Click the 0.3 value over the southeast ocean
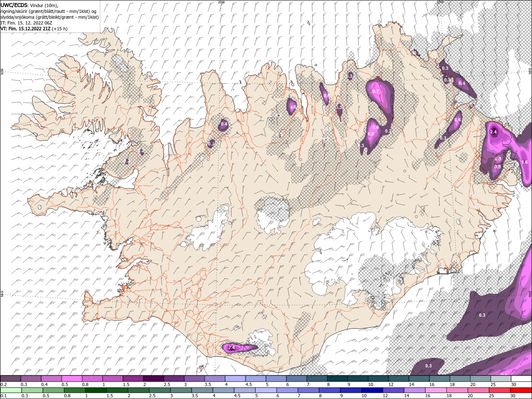This screenshot has width=532, height=399. [x=482, y=315]
